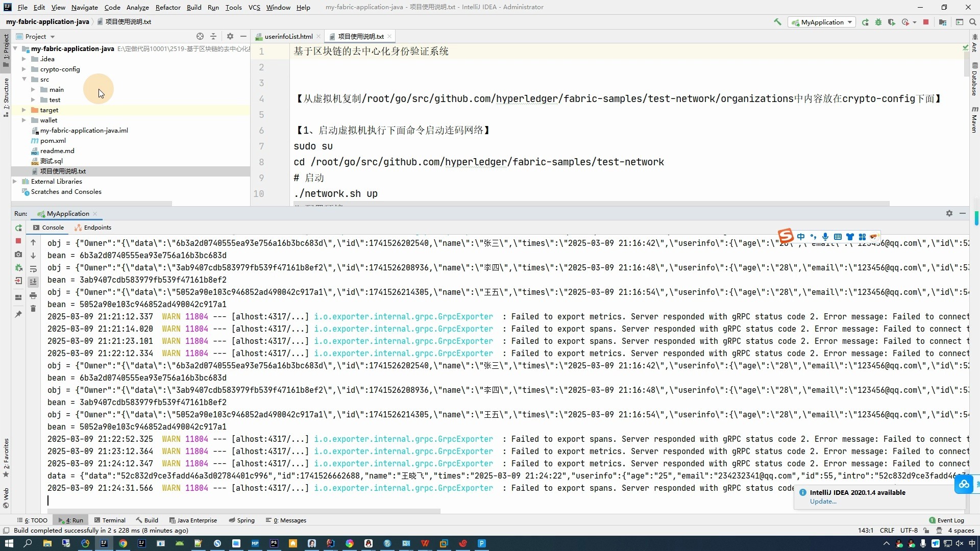Viewport: 980px width, 551px height.
Task: Toggle soft-wrap in the console
Action: click(x=33, y=269)
